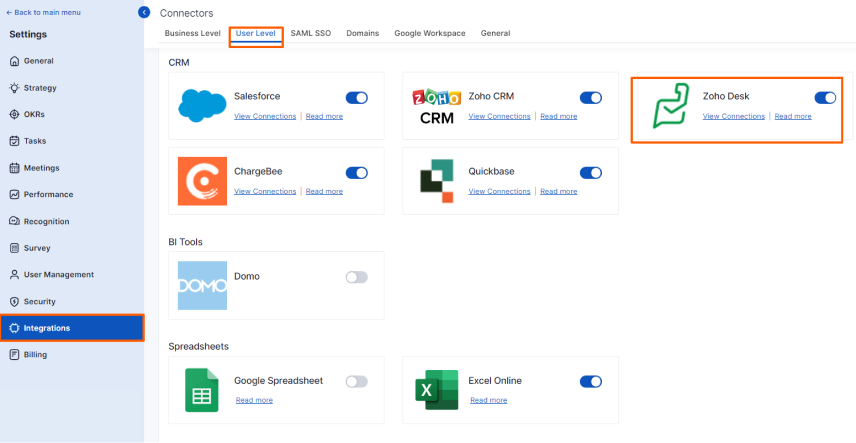Switch off the ChargeBee toggle
856x443 pixels.
pyautogui.click(x=357, y=173)
